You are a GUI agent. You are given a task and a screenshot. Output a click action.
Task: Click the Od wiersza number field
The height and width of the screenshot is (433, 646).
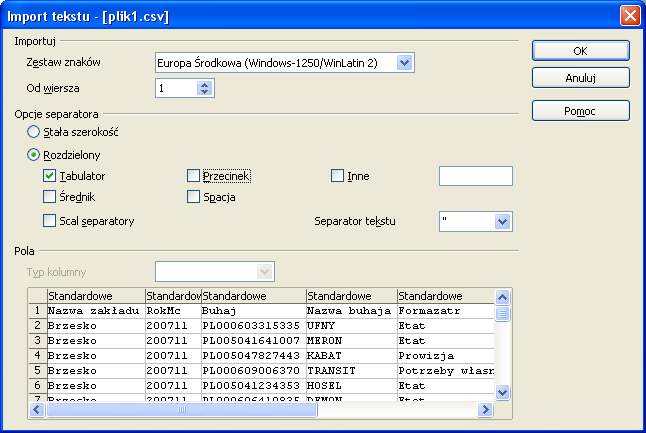click(177, 88)
